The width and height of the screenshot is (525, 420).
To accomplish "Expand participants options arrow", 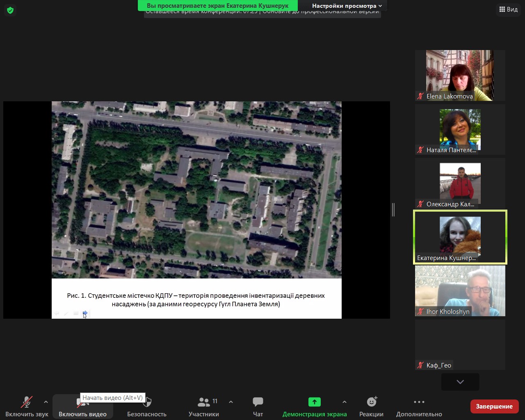I will click(x=231, y=402).
